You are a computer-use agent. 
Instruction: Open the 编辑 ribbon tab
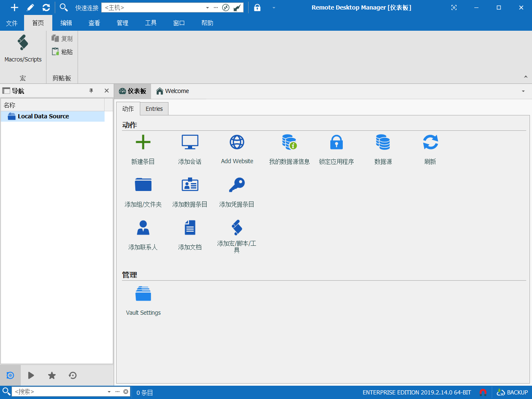[x=66, y=23]
